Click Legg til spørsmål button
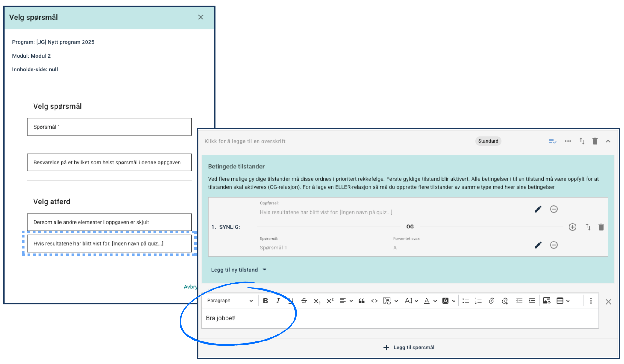This screenshot has height=364, width=624. pos(409,348)
